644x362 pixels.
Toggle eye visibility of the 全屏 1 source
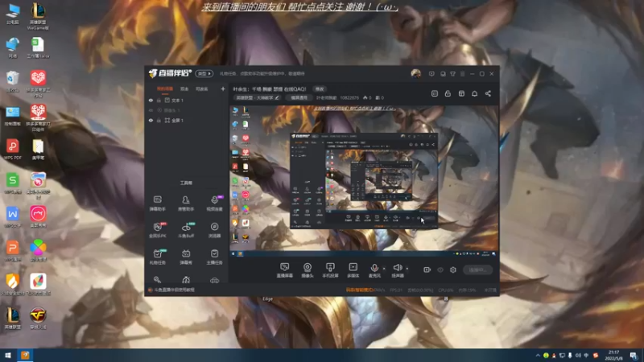[151, 120]
